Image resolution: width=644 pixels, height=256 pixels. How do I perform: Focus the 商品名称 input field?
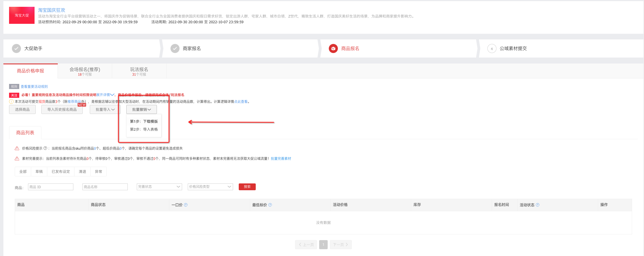(x=105, y=187)
